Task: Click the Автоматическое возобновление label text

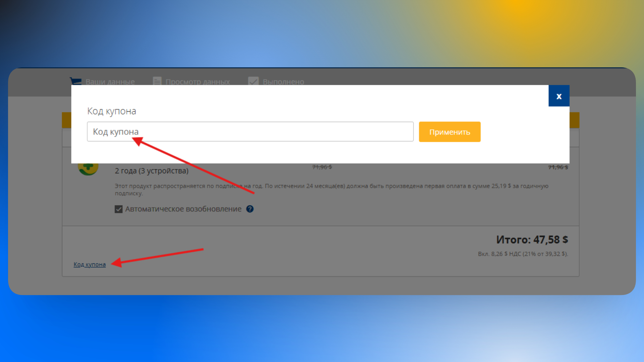Action: (x=183, y=209)
